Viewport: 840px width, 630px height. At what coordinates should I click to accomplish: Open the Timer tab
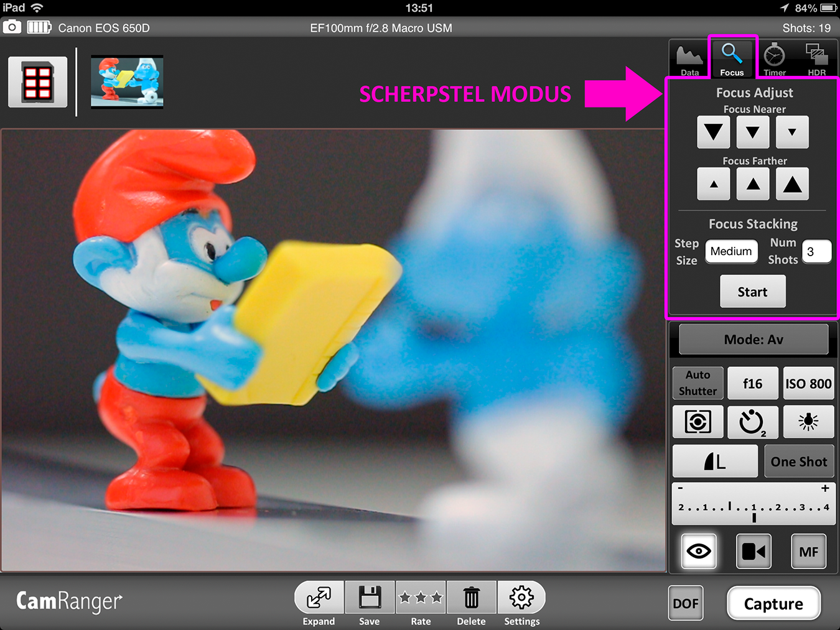(775, 60)
